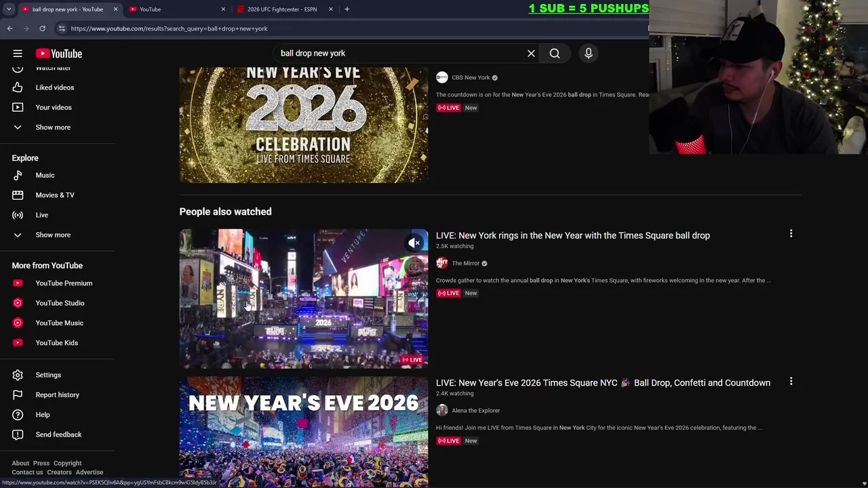Viewport: 868px width, 488px height.
Task: Click the People also watched heading
Action: tap(225, 211)
